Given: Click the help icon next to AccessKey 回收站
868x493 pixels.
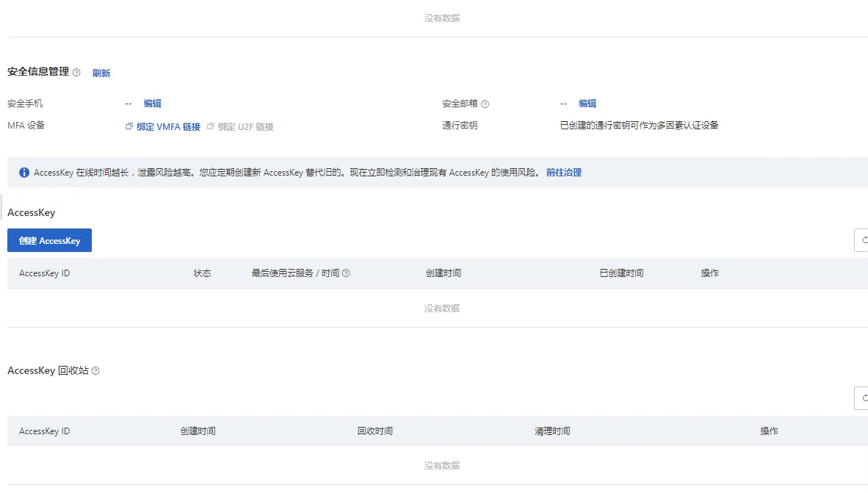Looking at the screenshot, I should point(95,371).
